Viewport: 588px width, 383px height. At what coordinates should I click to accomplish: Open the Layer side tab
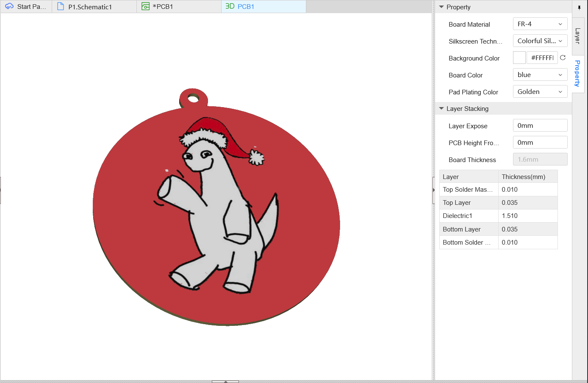tap(578, 36)
